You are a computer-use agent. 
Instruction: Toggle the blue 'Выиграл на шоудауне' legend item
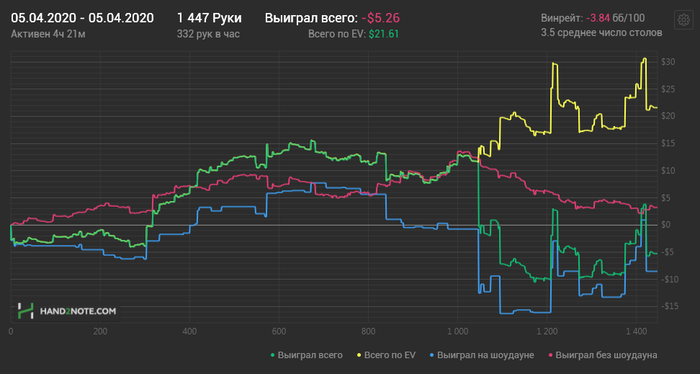[x=481, y=355]
